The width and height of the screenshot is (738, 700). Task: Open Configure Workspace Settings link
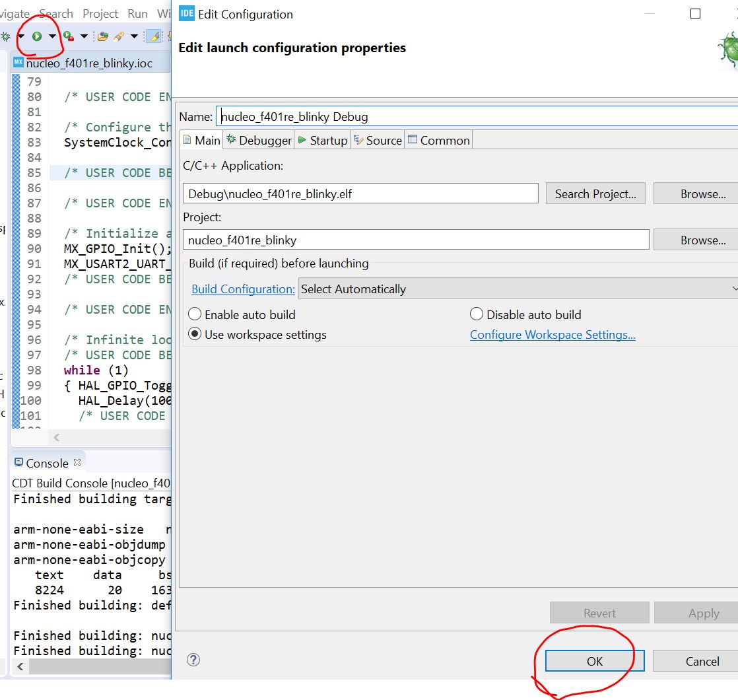coord(553,335)
